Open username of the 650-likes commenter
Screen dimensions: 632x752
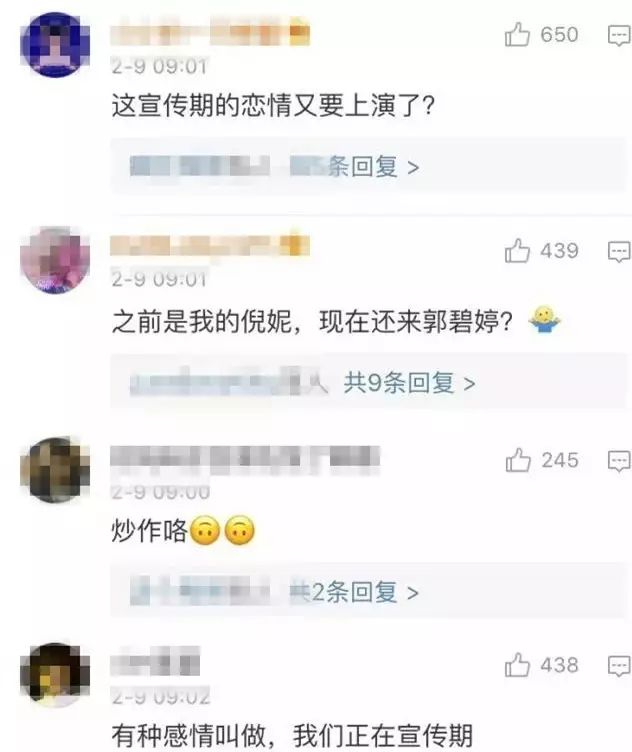click(210, 31)
